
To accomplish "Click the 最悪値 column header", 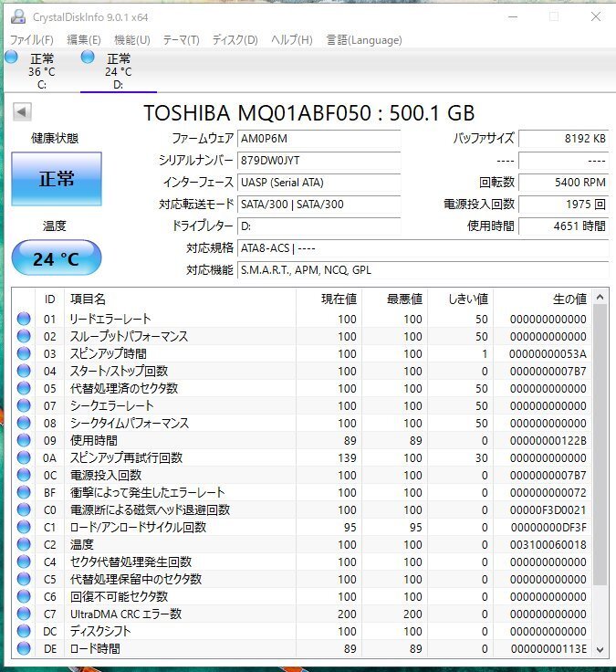I will click(x=394, y=299).
